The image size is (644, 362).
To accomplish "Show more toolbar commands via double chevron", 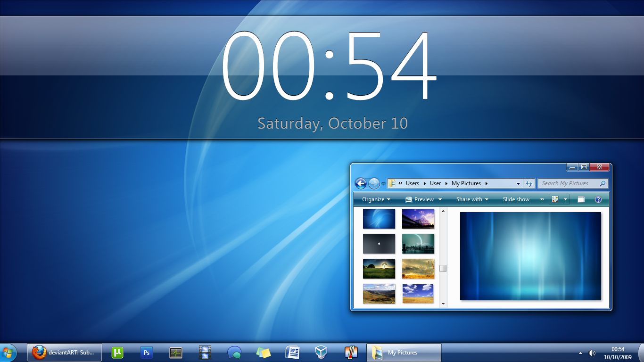I will [542, 199].
